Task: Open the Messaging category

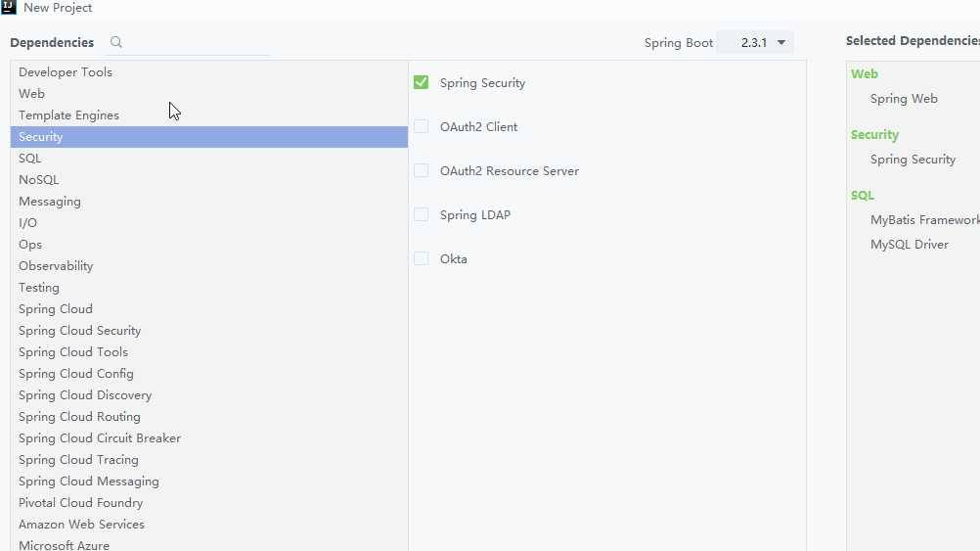Action: 50,202
